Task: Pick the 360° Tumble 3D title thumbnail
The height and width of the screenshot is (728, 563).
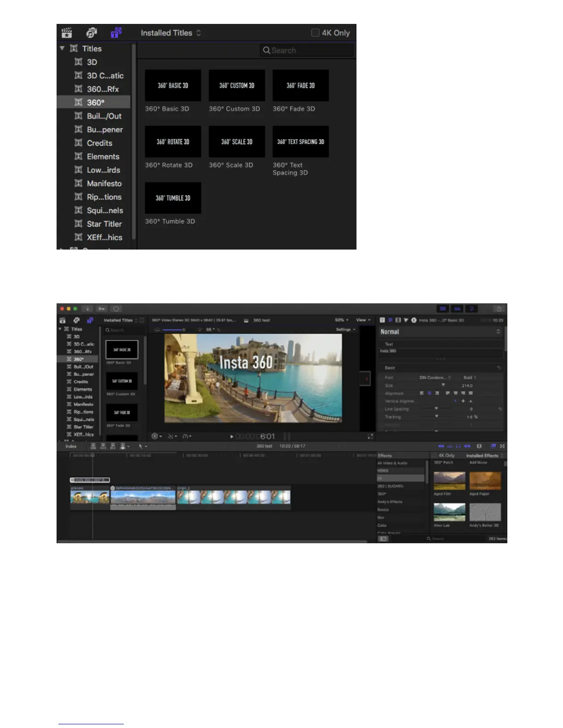Action: 173,198
